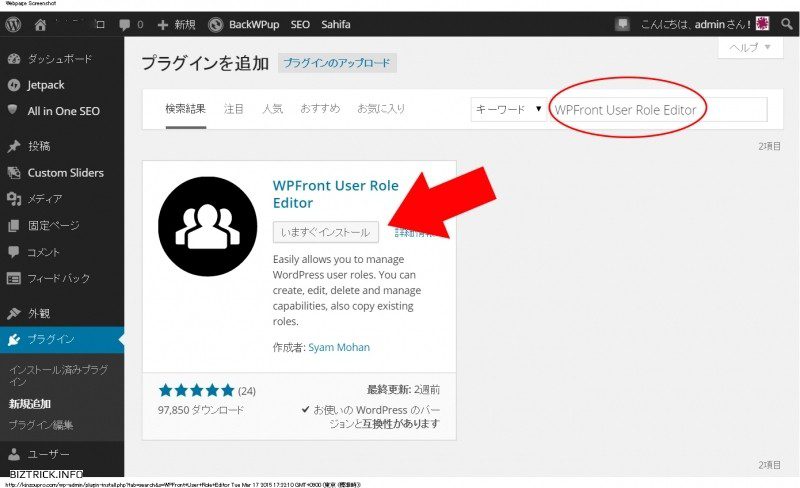Expand the ヘルプ help dropdown
Image resolution: width=800 pixels, height=488 pixels.
750,47
